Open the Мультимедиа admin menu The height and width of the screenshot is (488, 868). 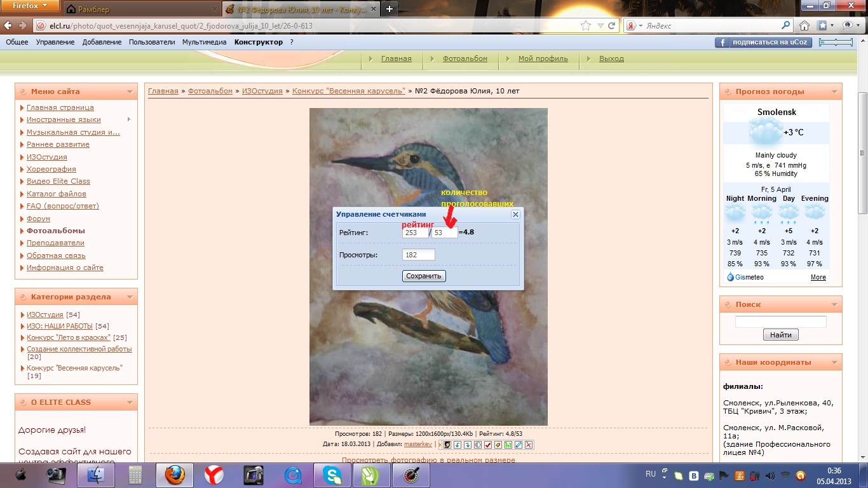[x=205, y=42]
